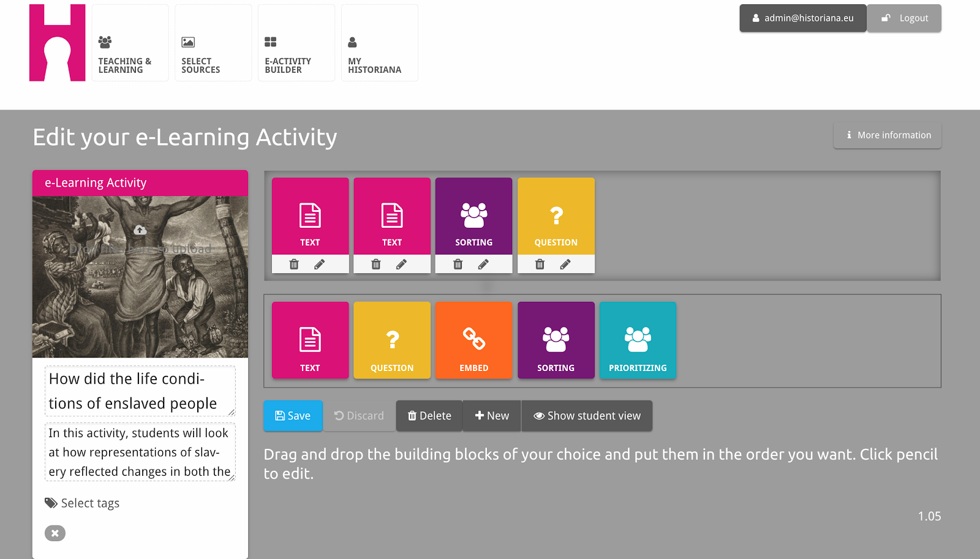Click the Historiana logo
Image resolution: width=980 pixels, height=559 pixels.
(58, 43)
